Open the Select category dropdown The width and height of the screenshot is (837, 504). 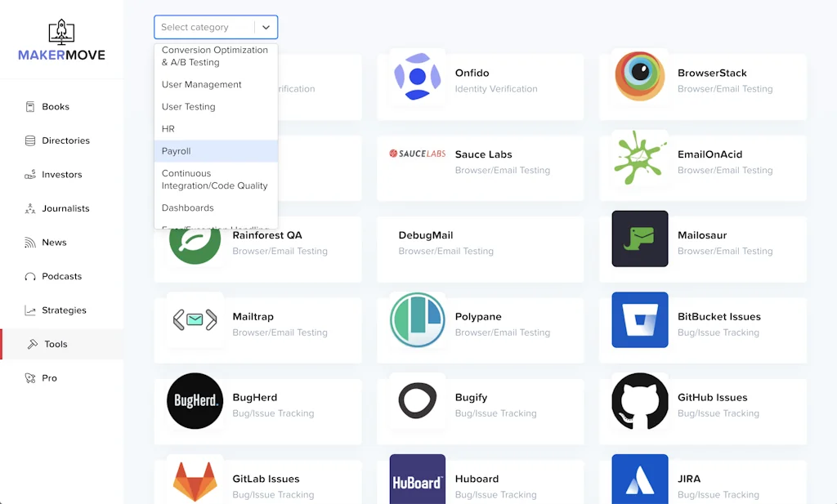(x=215, y=27)
